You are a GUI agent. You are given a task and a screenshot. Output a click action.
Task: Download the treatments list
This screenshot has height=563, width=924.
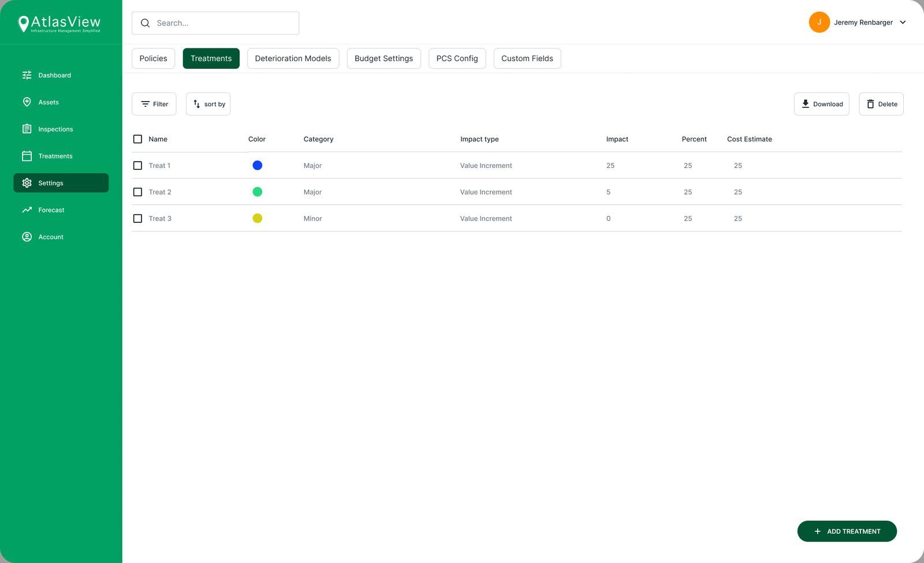821,104
